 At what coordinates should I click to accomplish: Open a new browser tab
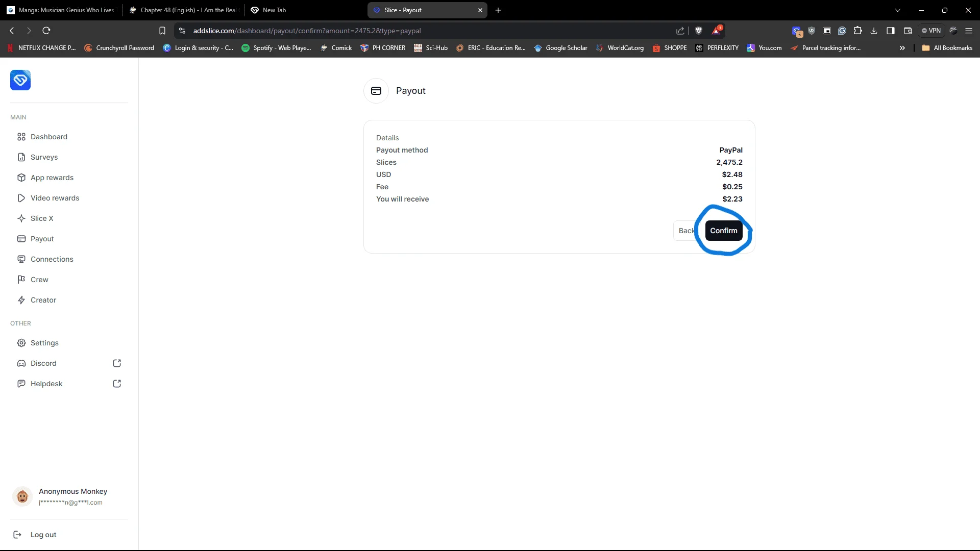pos(498,10)
